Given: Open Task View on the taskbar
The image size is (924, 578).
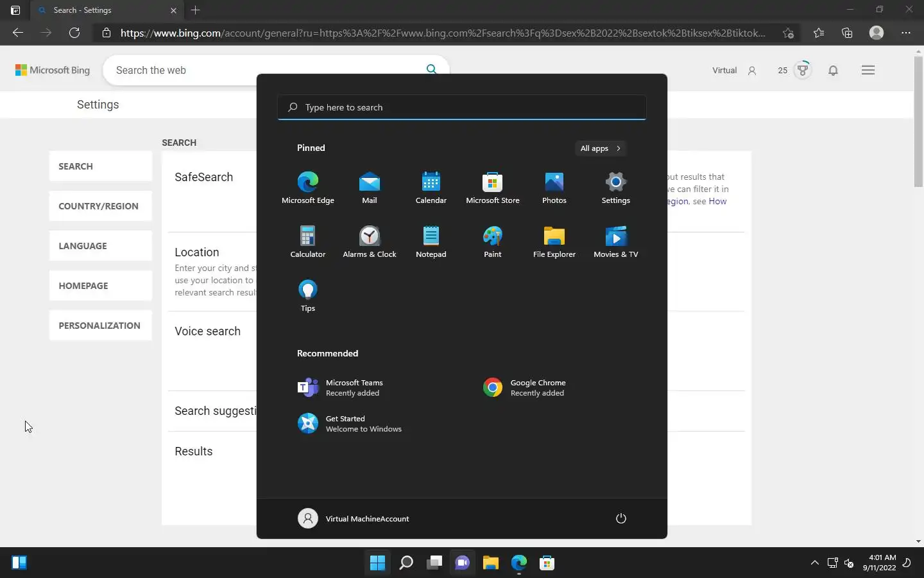Looking at the screenshot, I should click(434, 563).
